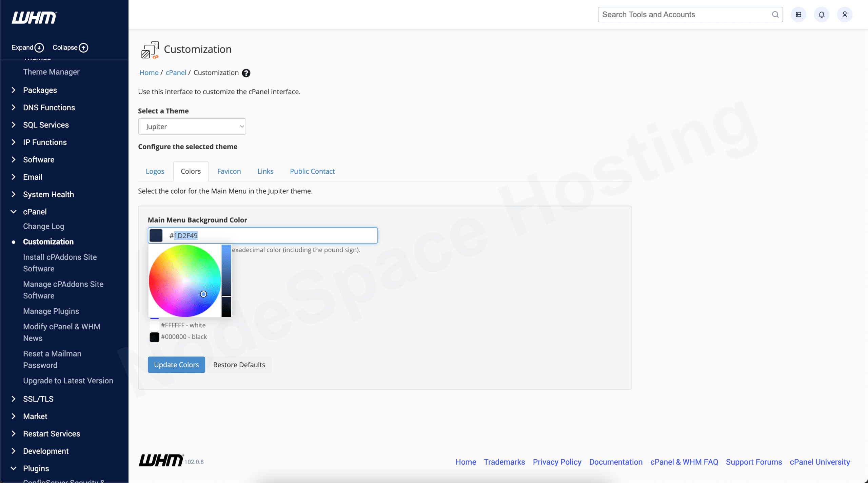868x483 pixels.
Task: Click the WHM logo in sidebar
Action: (34, 18)
